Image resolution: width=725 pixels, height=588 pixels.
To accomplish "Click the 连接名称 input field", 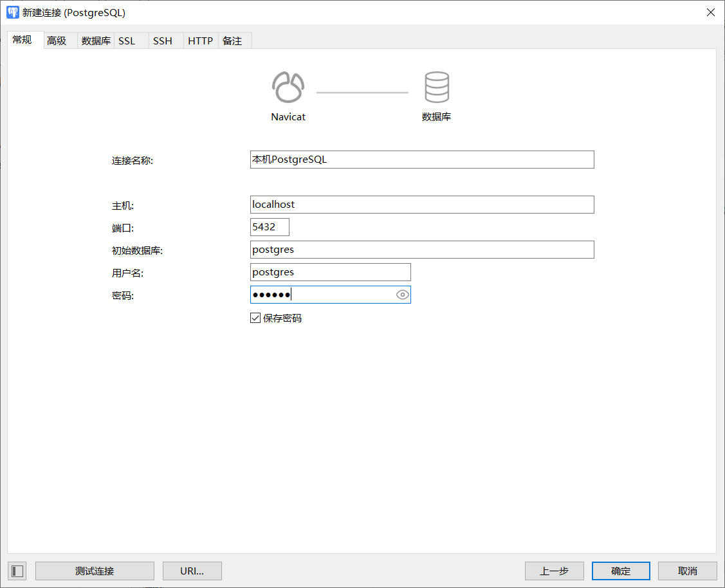I will [421, 160].
